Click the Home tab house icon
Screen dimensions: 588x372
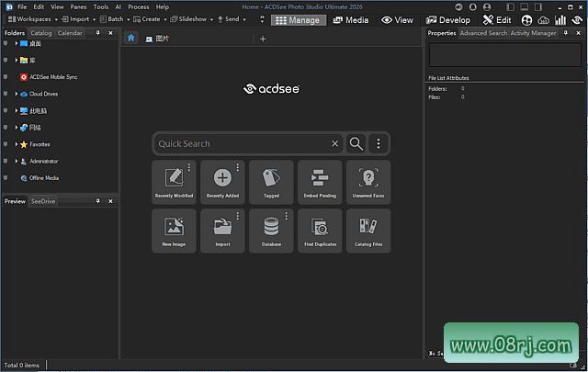pos(130,38)
